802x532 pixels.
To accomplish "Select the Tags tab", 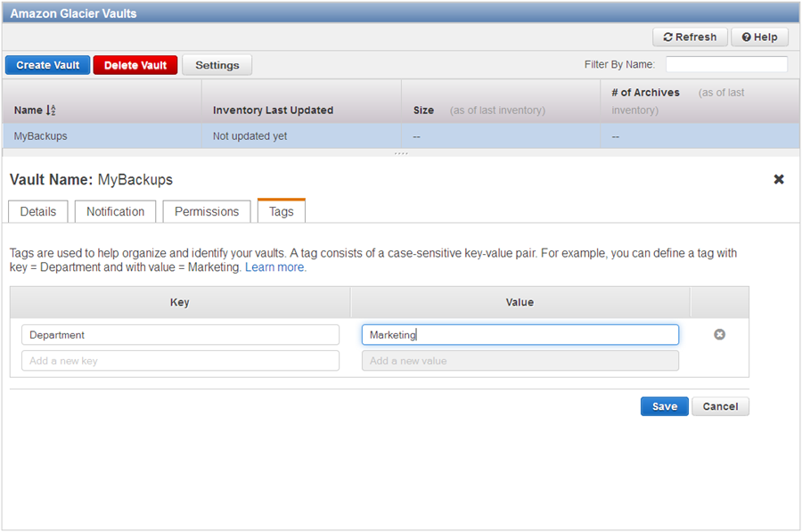I will [281, 211].
